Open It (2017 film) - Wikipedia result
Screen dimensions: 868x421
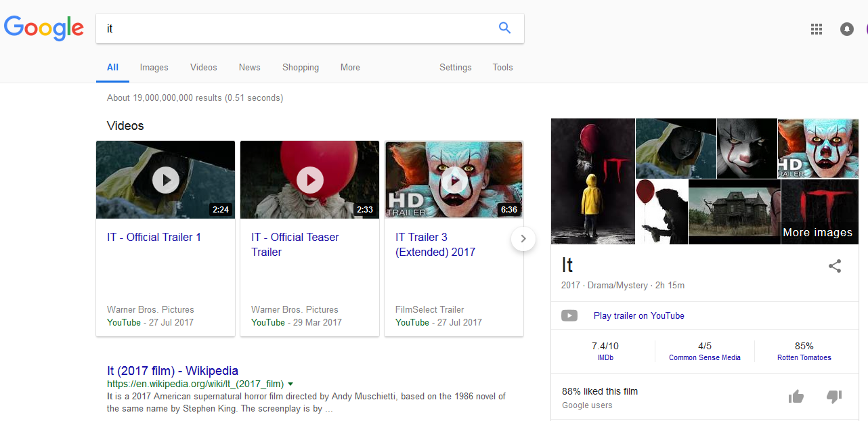173,371
